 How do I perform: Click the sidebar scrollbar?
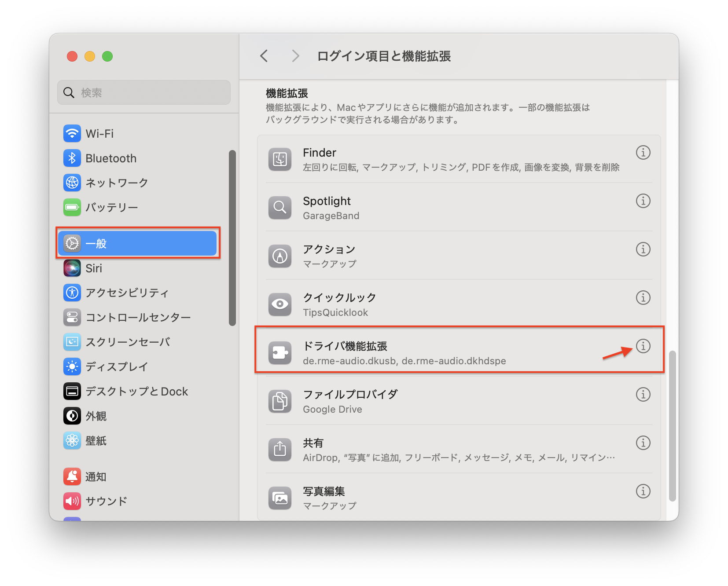(232, 238)
